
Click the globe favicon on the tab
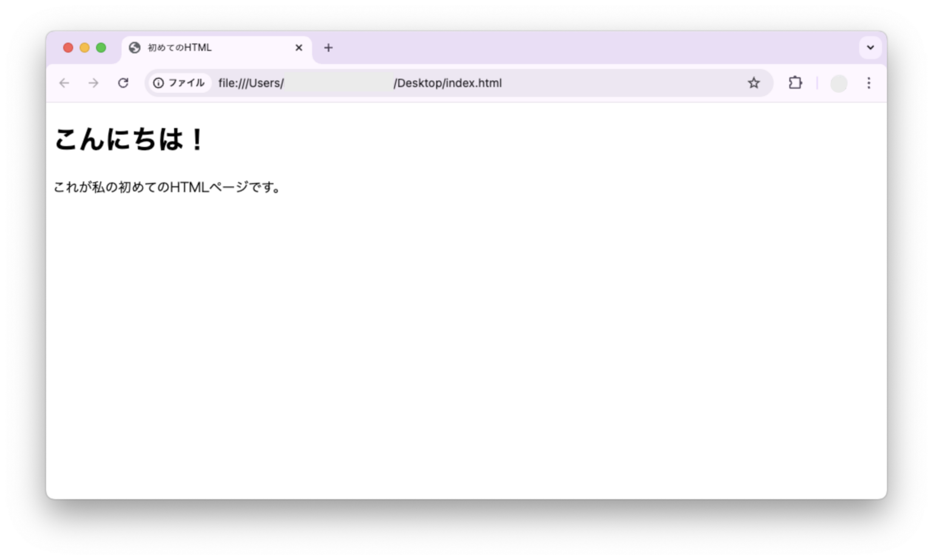click(135, 48)
